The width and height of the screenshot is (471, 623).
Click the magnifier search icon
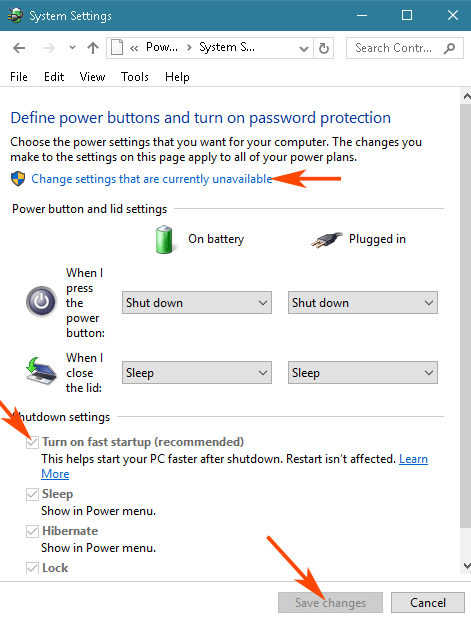(449, 48)
